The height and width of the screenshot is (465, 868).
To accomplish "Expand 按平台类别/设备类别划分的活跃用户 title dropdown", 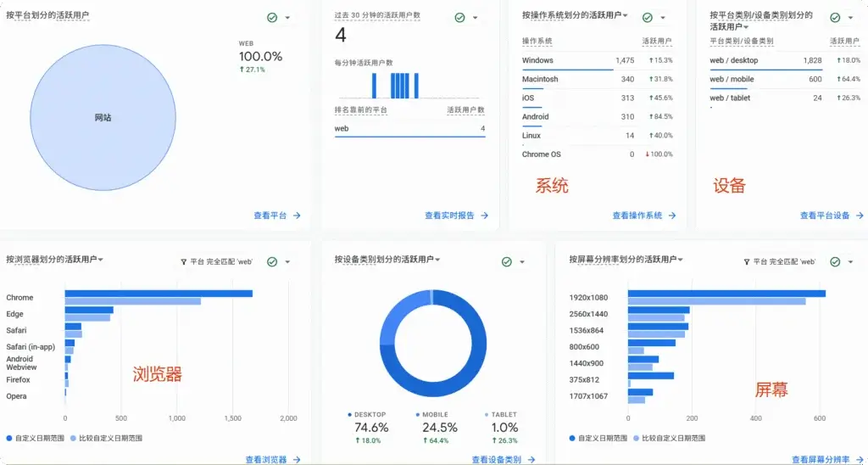I will coord(746,26).
